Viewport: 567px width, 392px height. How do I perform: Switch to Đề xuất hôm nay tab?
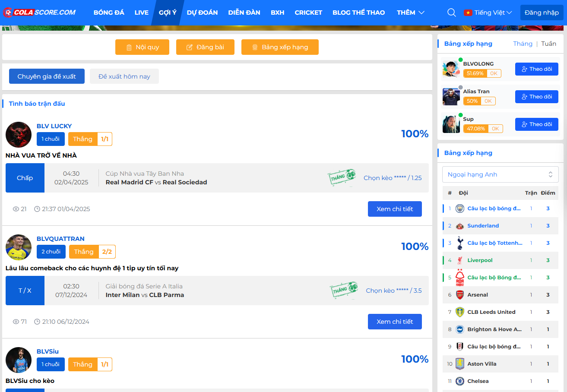pyautogui.click(x=124, y=76)
